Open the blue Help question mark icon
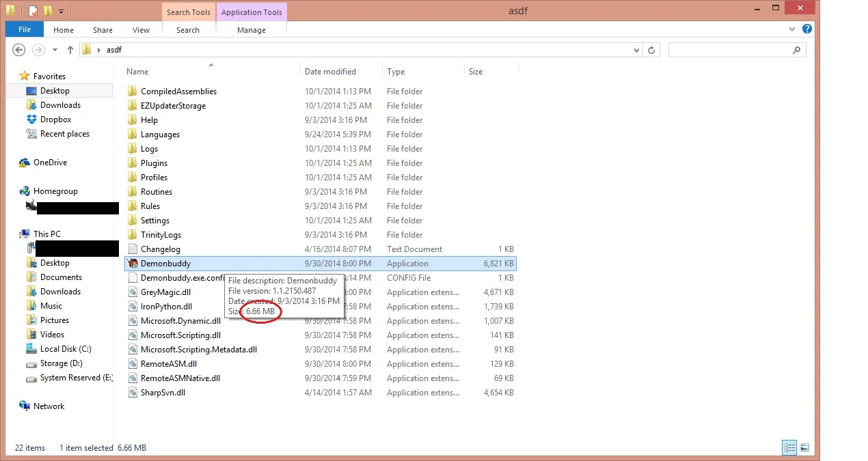 pos(807,29)
